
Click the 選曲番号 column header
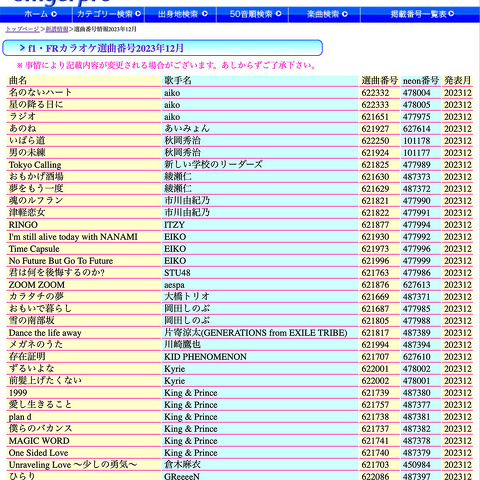click(x=380, y=80)
